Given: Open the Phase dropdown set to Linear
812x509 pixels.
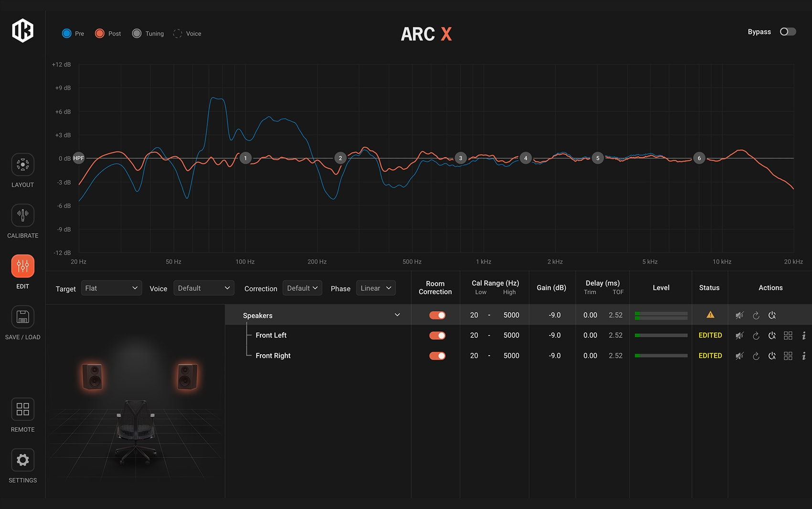Looking at the screenshot, I should (x=375, y=288).
